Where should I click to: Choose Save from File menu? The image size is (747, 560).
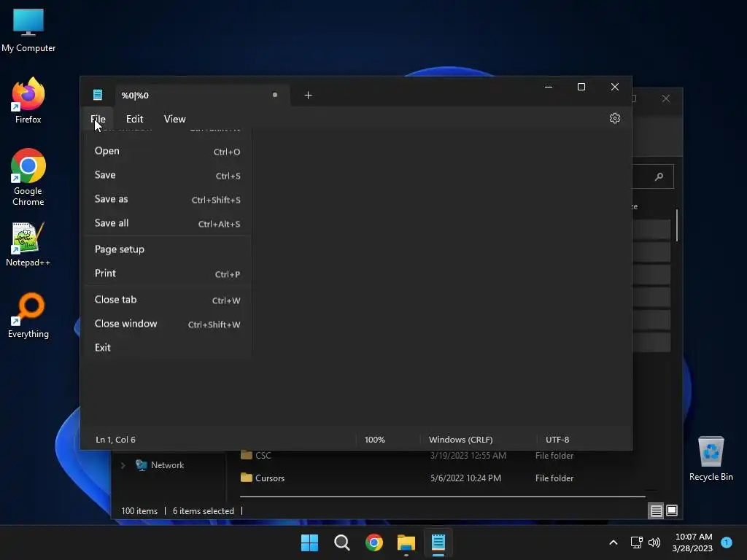(x=168, y=175)
